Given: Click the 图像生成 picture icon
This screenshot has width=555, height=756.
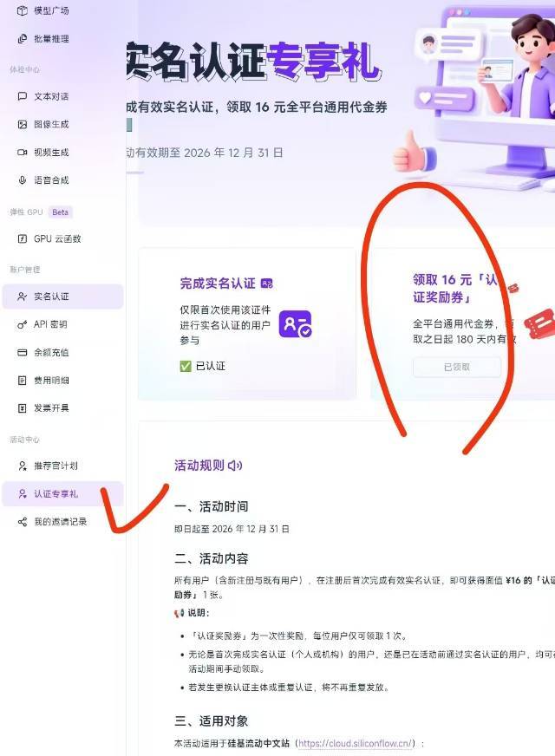Looking at the screenshot, I should click(x=23, y=124).
